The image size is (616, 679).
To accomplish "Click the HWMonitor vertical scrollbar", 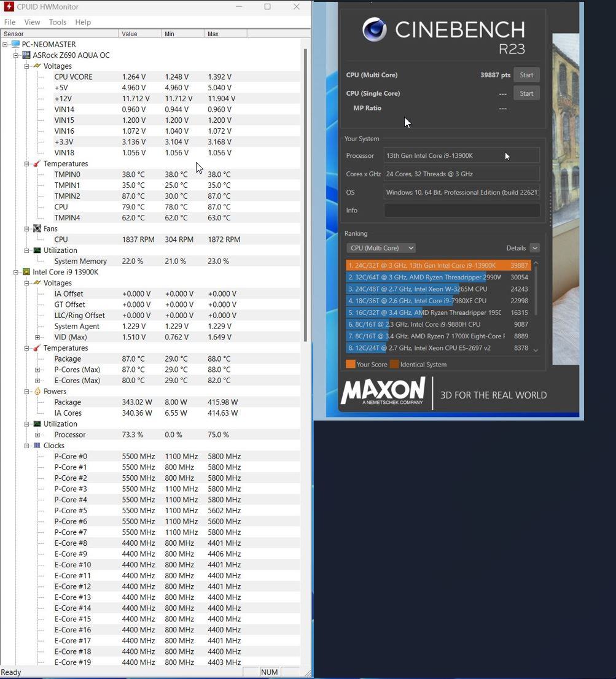I will click(x=305, y=195).
